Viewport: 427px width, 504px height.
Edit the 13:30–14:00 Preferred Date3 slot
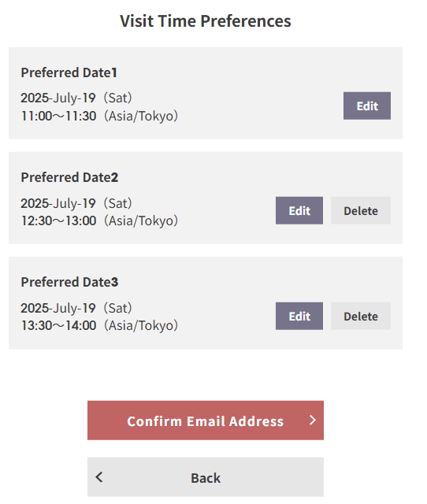(299, 316)
